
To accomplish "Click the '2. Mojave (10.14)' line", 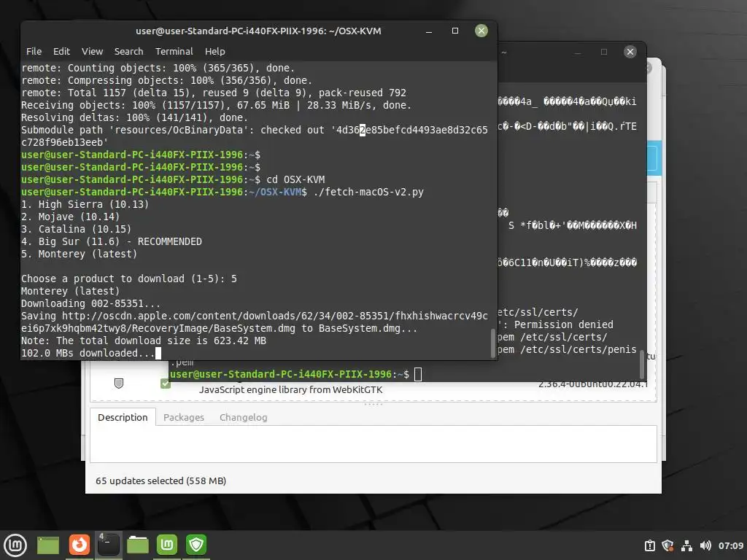I will point(71,217).
